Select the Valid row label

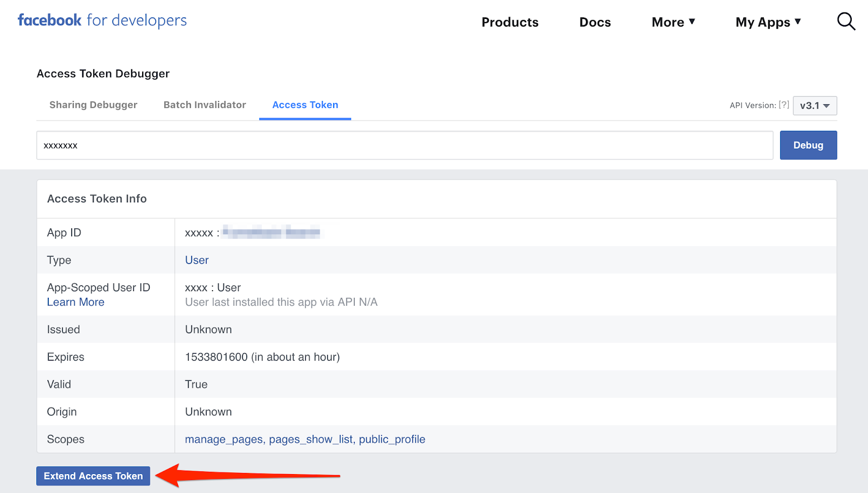pyautogui.click(x=59, y=385)
